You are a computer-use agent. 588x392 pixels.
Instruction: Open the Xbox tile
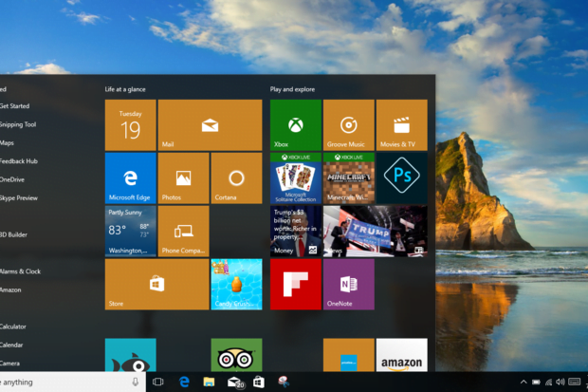tap(296, 125)
